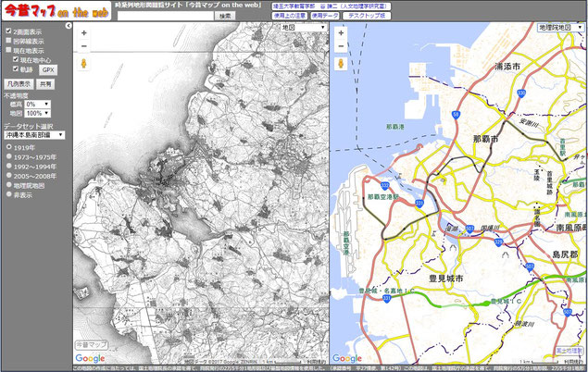Open the 標高 opacity dropdown
The image size is (588, 372).
click(38, 104)
